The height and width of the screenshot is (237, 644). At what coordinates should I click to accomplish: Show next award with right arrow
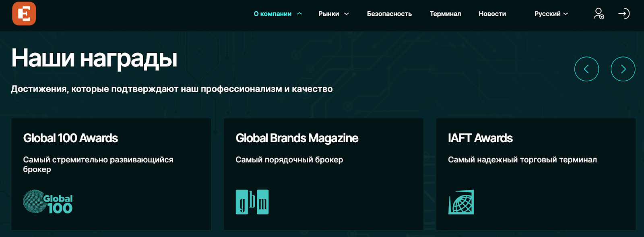click(x=623, y=69)
